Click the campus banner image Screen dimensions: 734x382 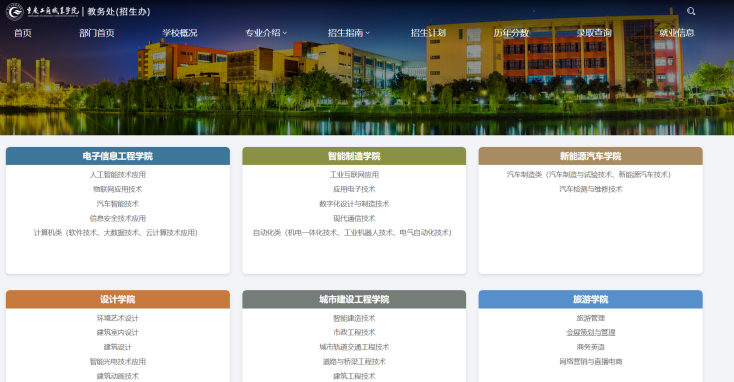pyautogui.click(x=367, y=89)
